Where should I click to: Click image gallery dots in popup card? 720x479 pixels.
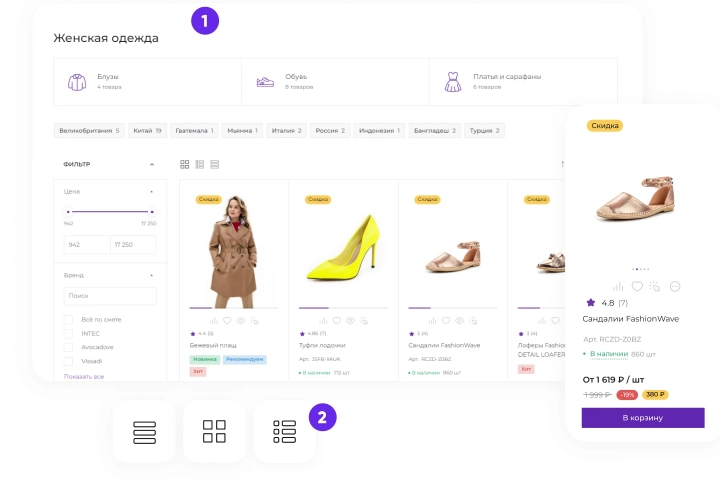pos(641,269)
